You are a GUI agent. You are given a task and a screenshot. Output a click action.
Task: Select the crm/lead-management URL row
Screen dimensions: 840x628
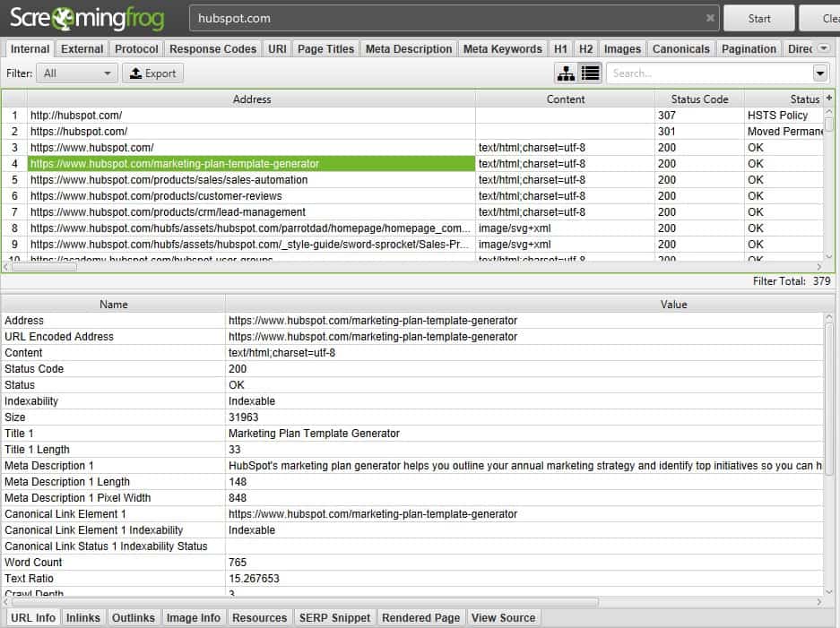pyautogui.click(x=251, y=212)
